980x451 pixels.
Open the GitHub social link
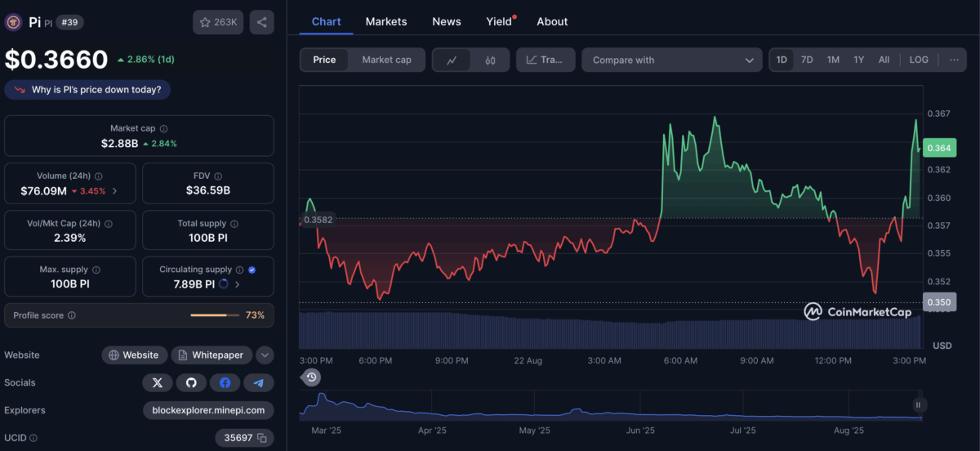pos(191,382)
